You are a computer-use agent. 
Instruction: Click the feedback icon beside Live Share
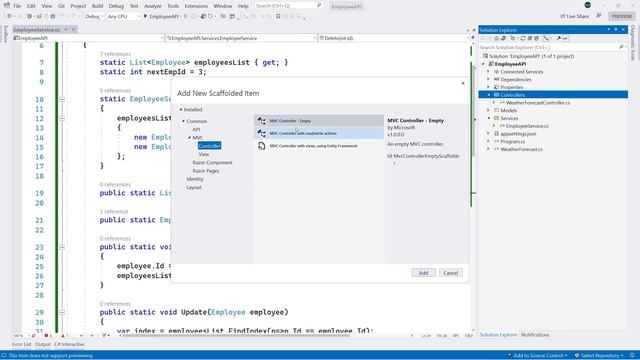click(x=599, y=16)
